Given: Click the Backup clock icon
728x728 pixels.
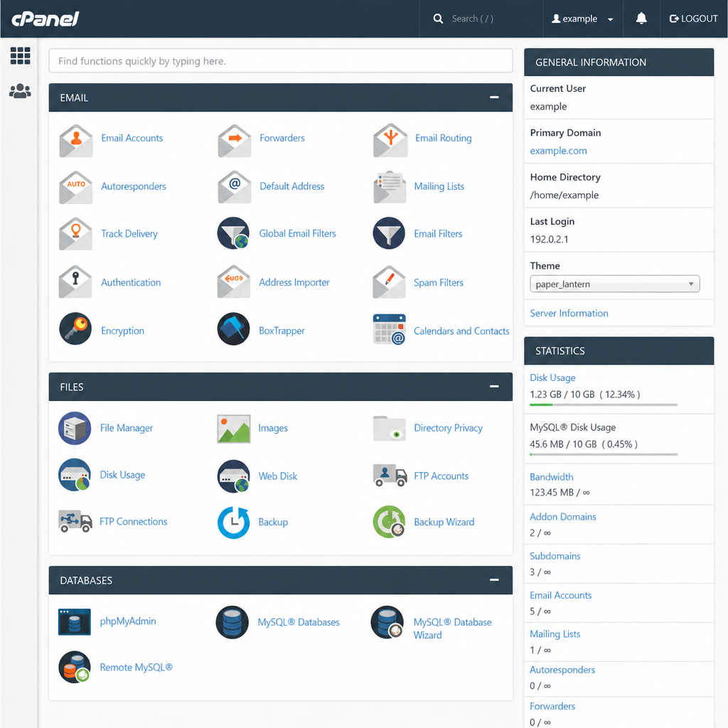Looking at the screenshot, I should (x=233, y=523).
